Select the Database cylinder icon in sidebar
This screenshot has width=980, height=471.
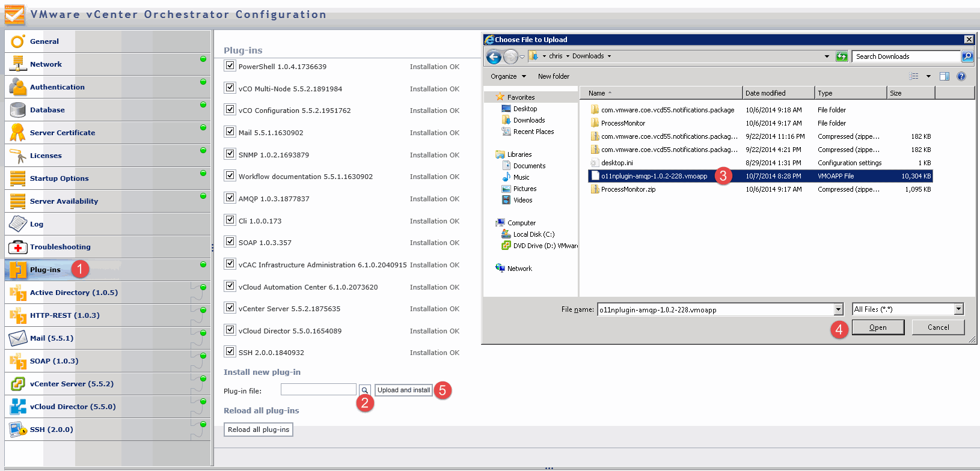tap(17, 110)
